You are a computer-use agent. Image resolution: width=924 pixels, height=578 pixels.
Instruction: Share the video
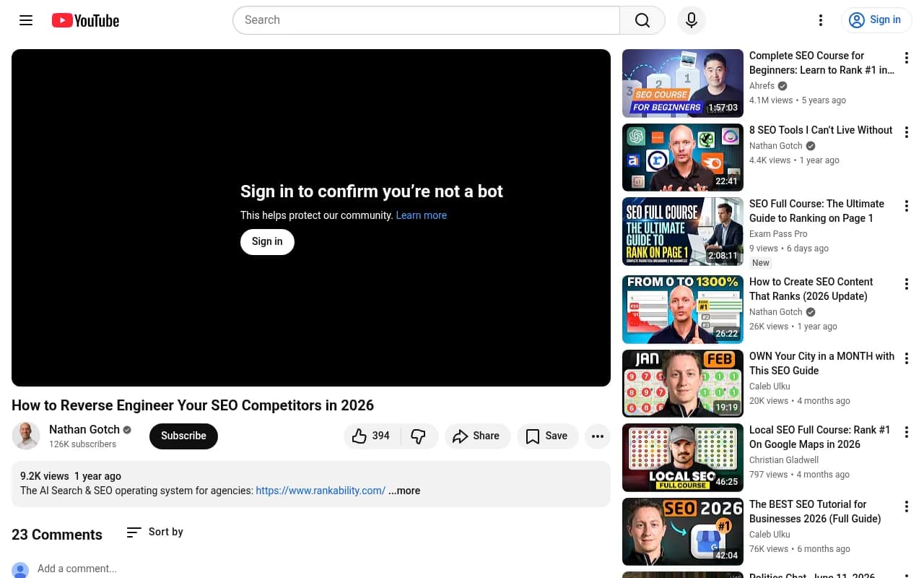coord(477,436)
